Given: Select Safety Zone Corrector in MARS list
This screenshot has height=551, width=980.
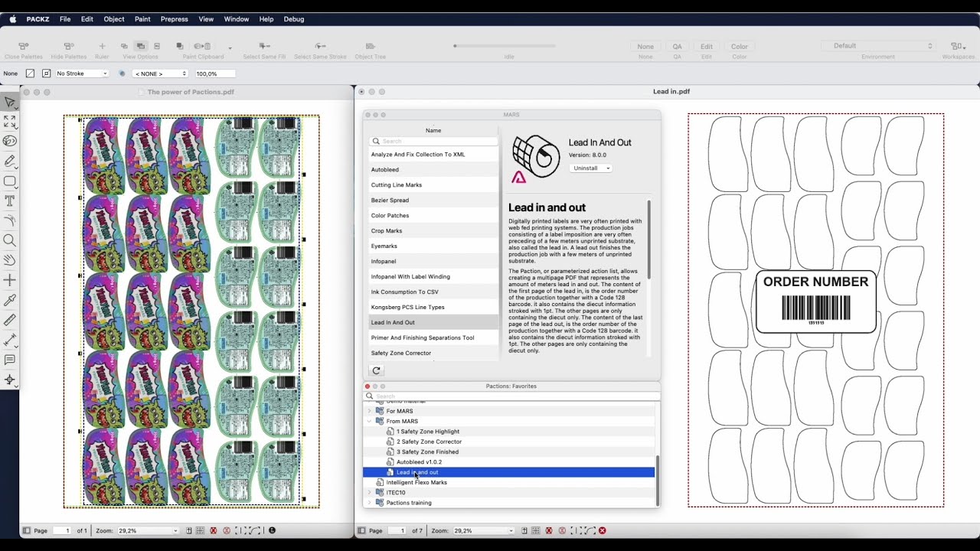Looking at the screenshot, I should (433, 353).
